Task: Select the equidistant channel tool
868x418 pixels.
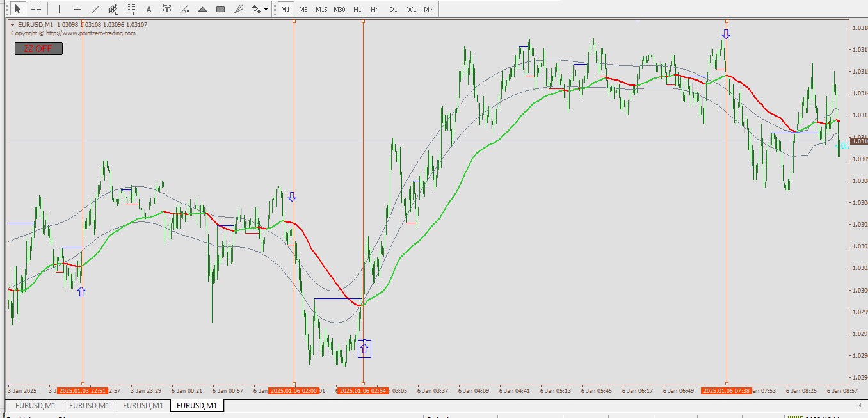Action: [113, 9]
